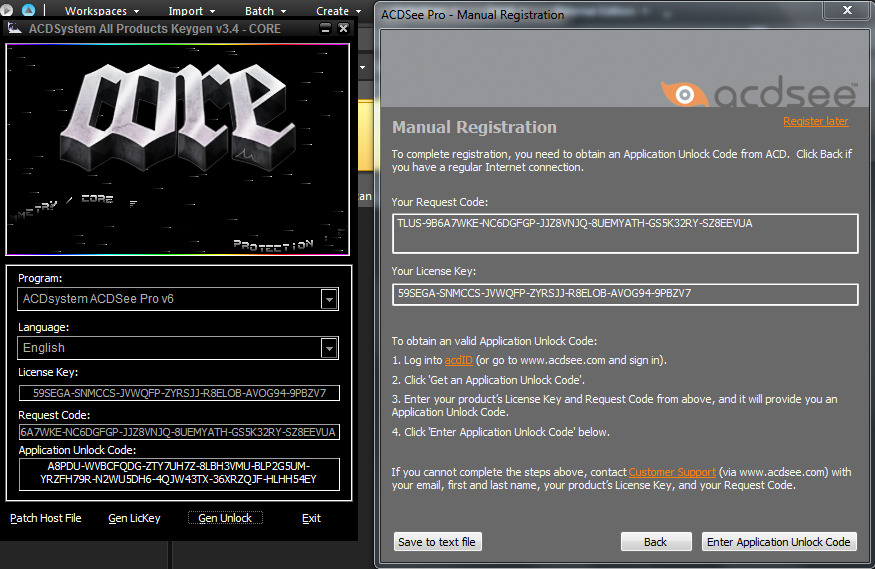This screenshot has width=875, height=569.
Task: Open the Customer Support link
Action: (672, 472)
